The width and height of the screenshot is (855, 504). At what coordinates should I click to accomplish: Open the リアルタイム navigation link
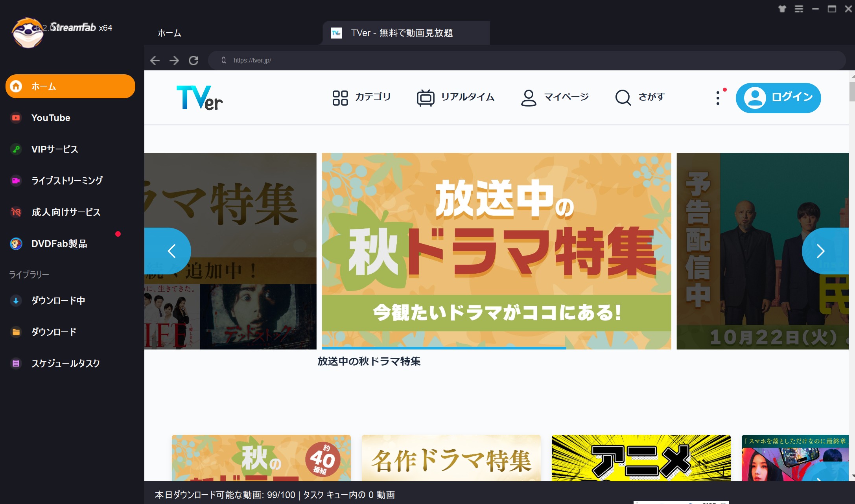coord(468,97)
